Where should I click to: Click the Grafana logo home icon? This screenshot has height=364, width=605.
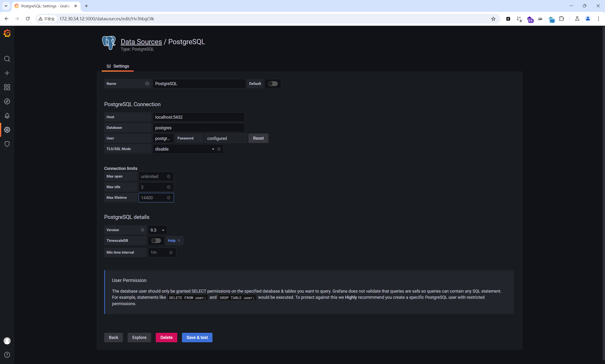click(7, 33)
